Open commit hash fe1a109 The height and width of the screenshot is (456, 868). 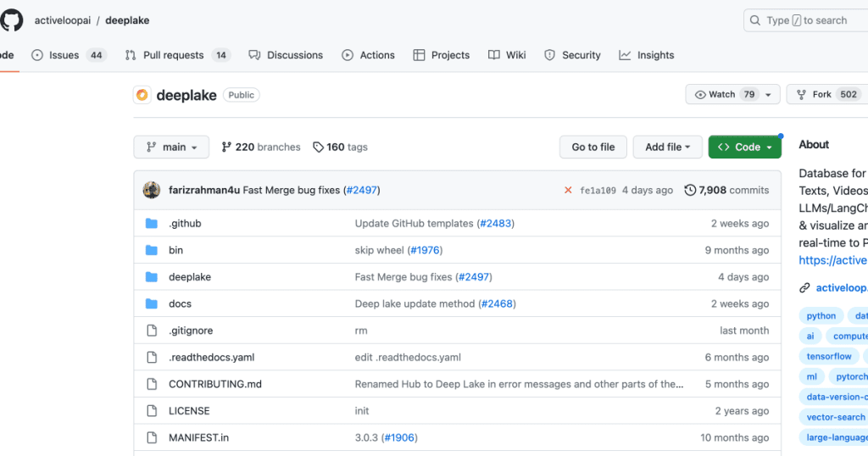[598, 191]
